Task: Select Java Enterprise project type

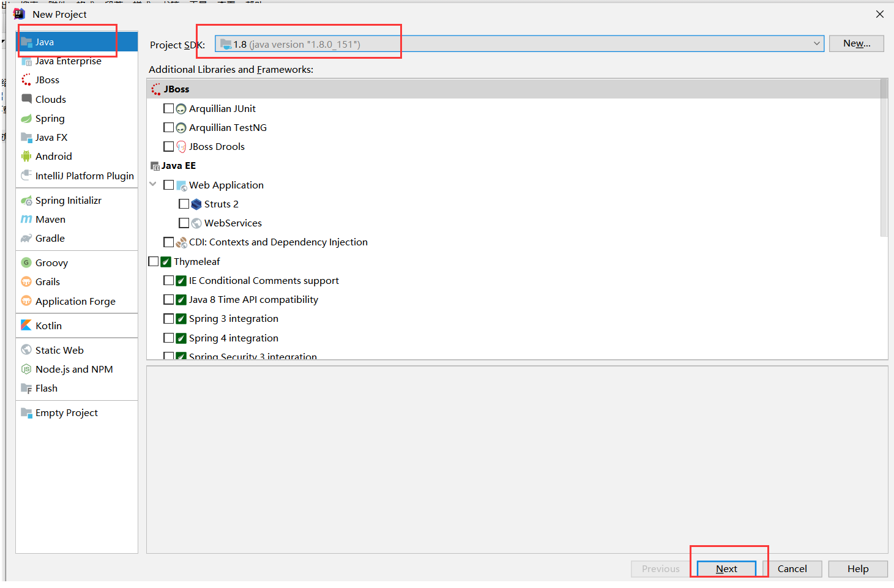Action: [x=68, y=61]
